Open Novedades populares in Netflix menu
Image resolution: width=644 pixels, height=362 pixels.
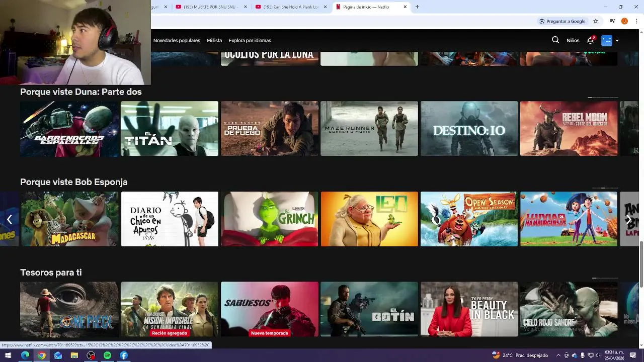[x=177, y=41]
